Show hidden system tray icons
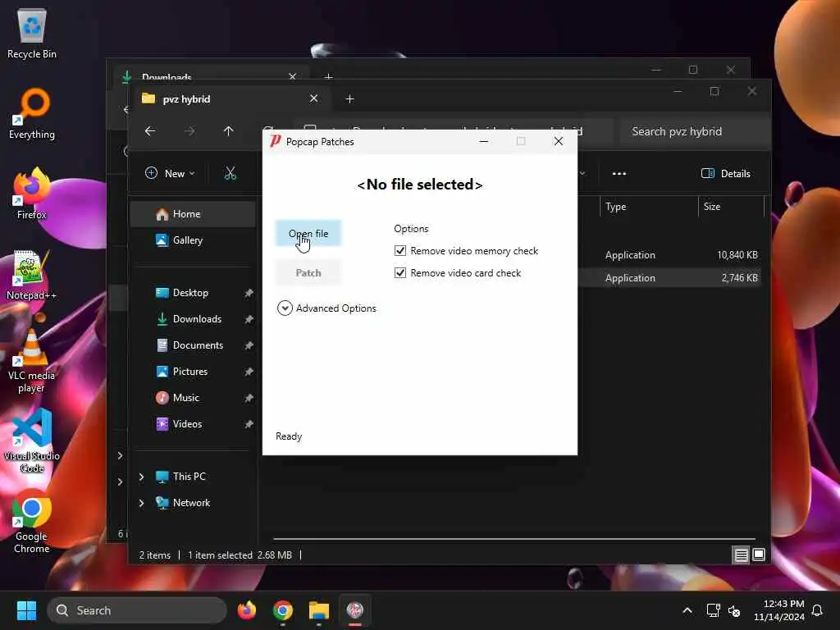Viewport: 840px width, 630px height. [687, 610]
